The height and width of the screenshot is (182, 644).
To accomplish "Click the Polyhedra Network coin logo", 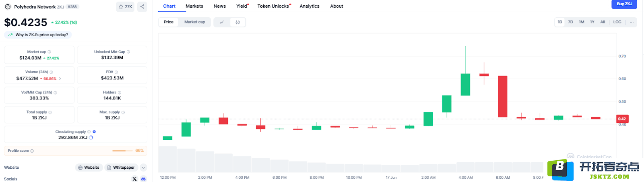I will click(7, 7).
